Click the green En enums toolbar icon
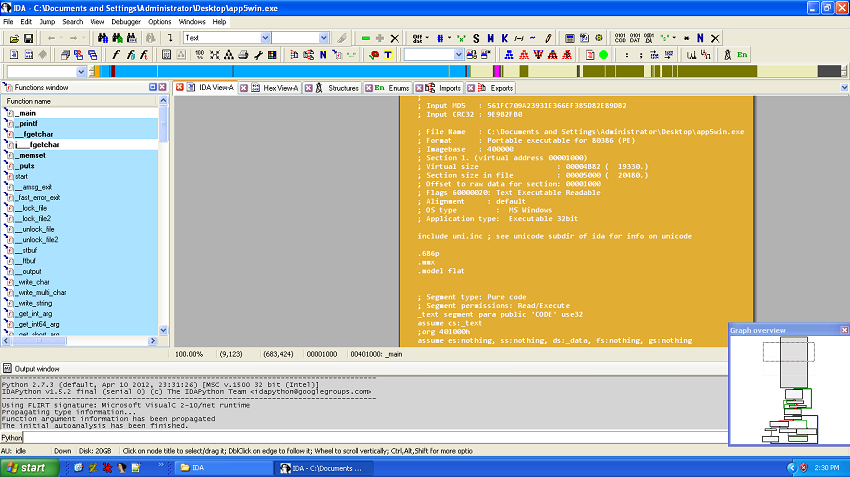The width and height of the screenshot is (850, 477). [742, 55]
